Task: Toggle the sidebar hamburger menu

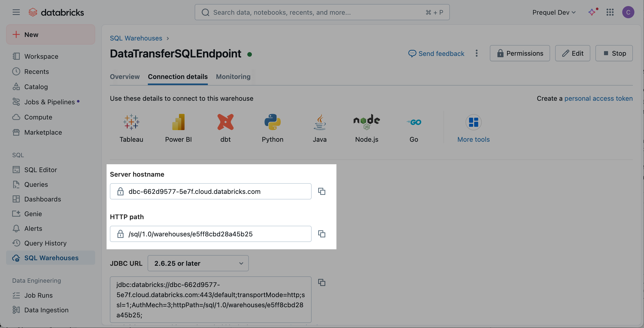Action: [x=16, y=12]
